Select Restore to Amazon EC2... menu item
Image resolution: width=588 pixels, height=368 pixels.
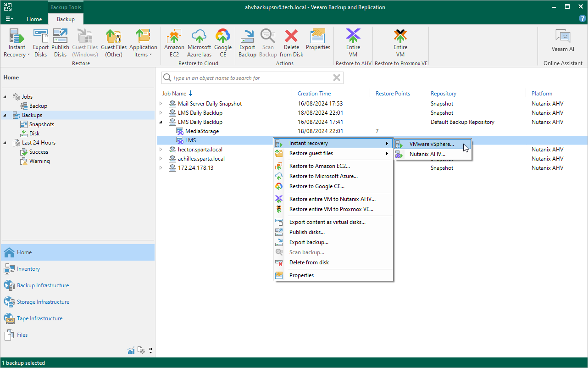[333, 166]
